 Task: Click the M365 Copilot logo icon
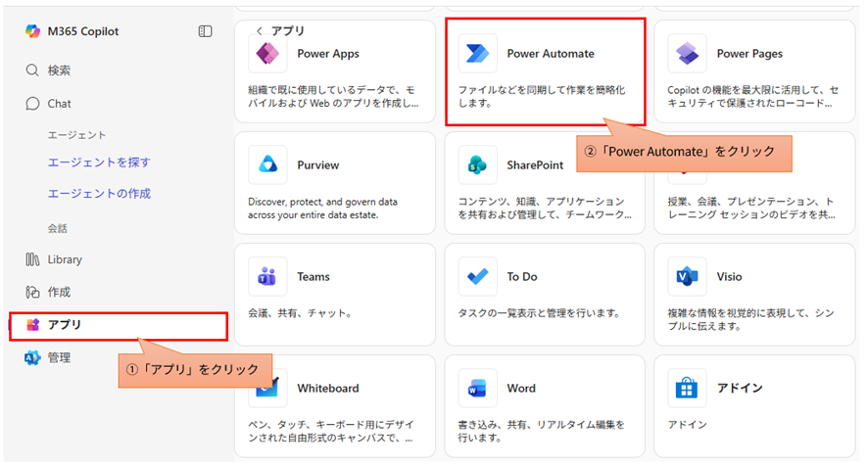tap(32, 31)
